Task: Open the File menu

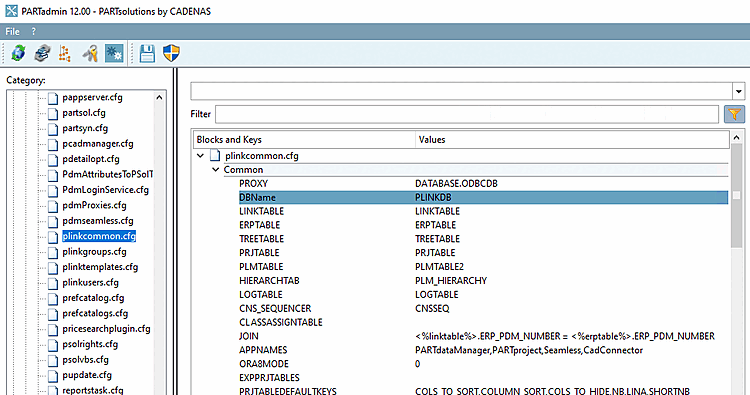Action: [x=12, y=32]
